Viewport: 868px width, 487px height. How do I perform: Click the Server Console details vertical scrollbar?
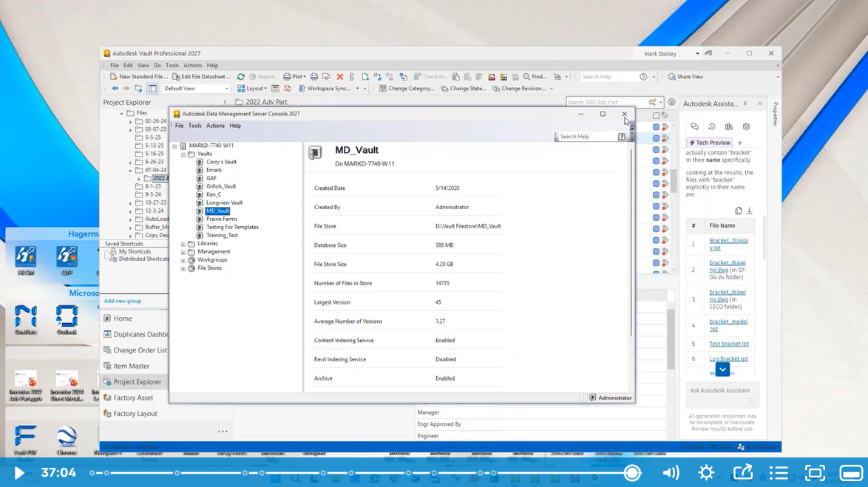631,243
